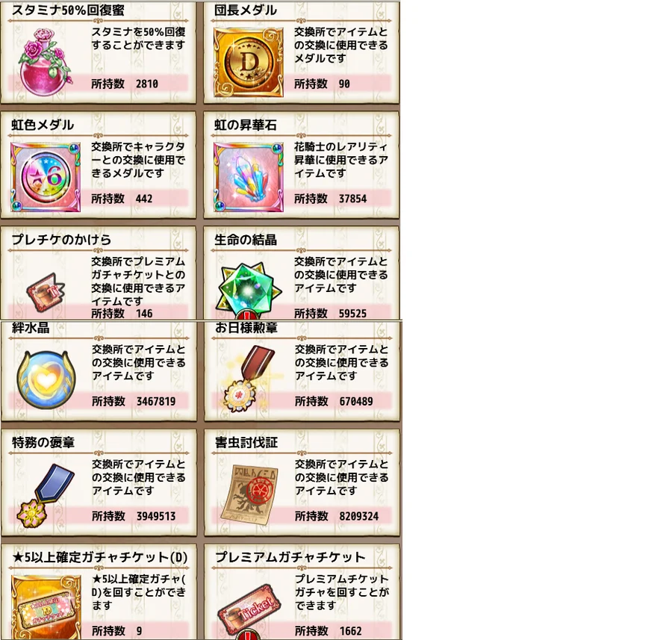Click the golden ★5 gacha ticket icon

(x=46, y=608)
